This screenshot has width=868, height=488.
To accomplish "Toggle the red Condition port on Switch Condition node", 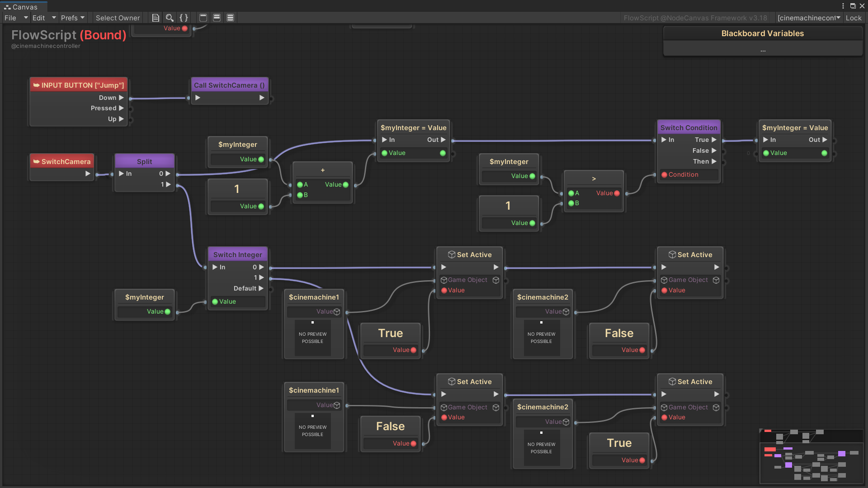I will point(664,174).
